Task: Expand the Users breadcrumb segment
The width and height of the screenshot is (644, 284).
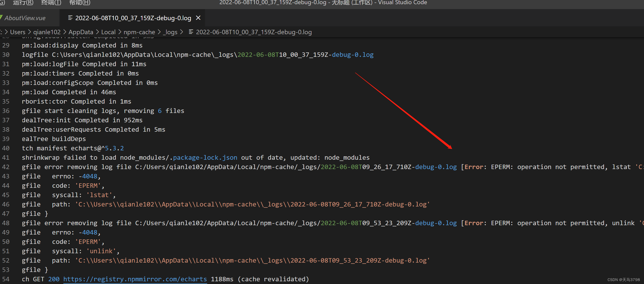Action: [x=17, y=32]
